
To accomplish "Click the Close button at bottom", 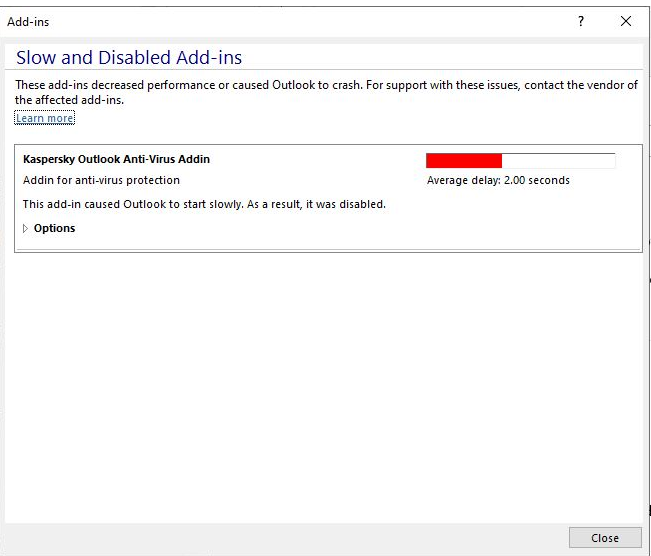I will click(605, 538).
